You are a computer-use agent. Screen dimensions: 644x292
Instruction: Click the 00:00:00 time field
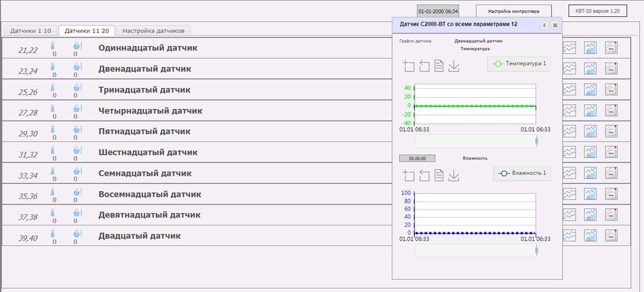[416, 158]
